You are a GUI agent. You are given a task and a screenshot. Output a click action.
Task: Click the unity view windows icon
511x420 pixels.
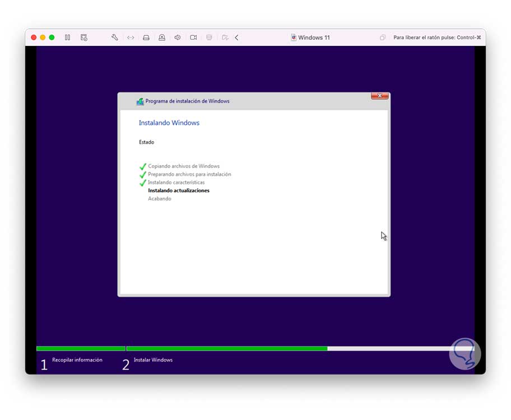[x=382, y=38]
